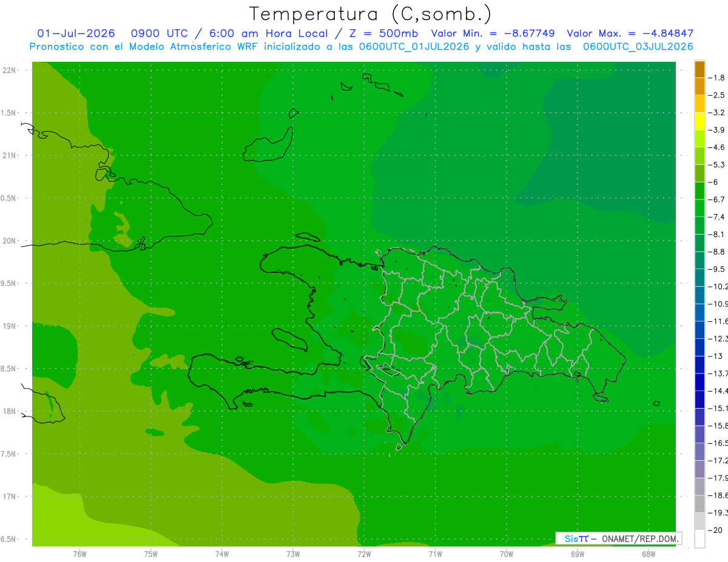Viewport: 728px width, 562px height.
Task: Click the "-1.8" colorbar value
Action: click(716, 78)
